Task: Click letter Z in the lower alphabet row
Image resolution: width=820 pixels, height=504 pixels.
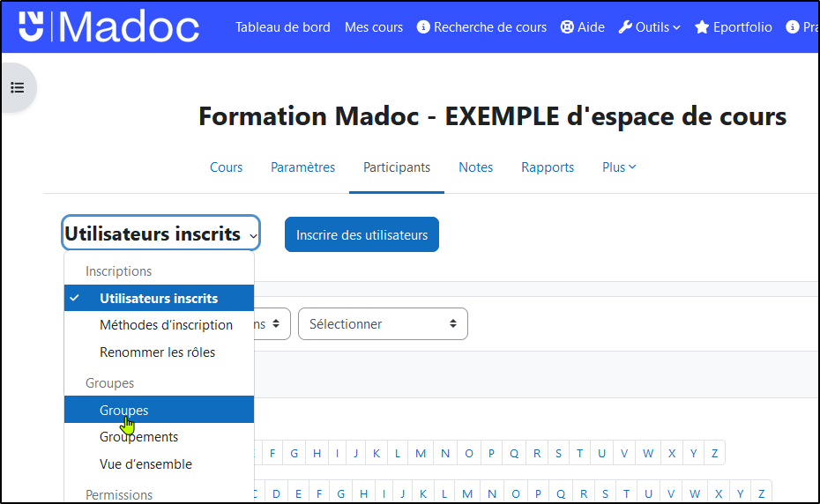Action: click(x=762, y=493)
